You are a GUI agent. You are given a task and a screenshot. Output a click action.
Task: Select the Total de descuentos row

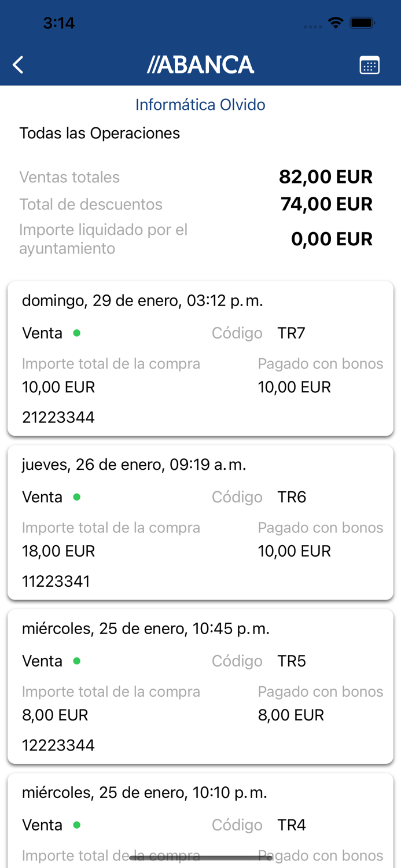click(200, 204)
